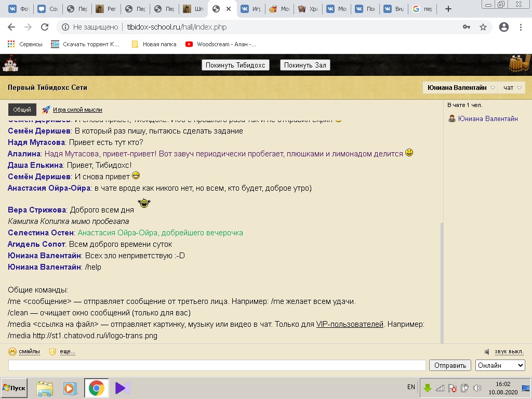The width and height of the screenshot is (532, 399).
Task: Click the network signal tray icon
Action: coord(440,388)
